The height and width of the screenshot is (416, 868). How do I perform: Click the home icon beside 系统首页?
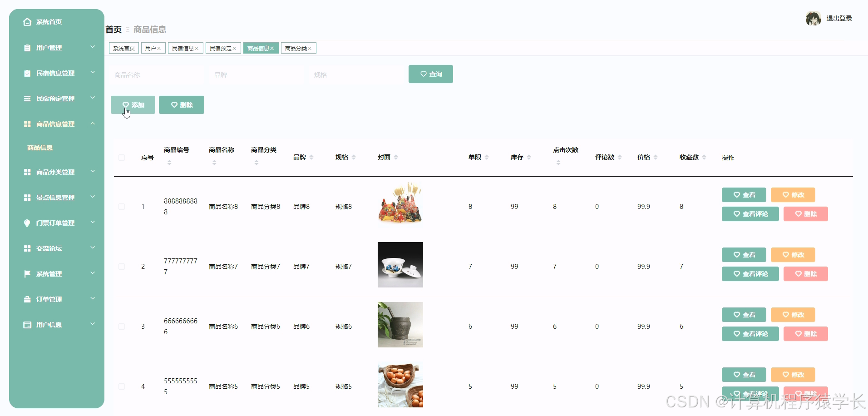27,22
